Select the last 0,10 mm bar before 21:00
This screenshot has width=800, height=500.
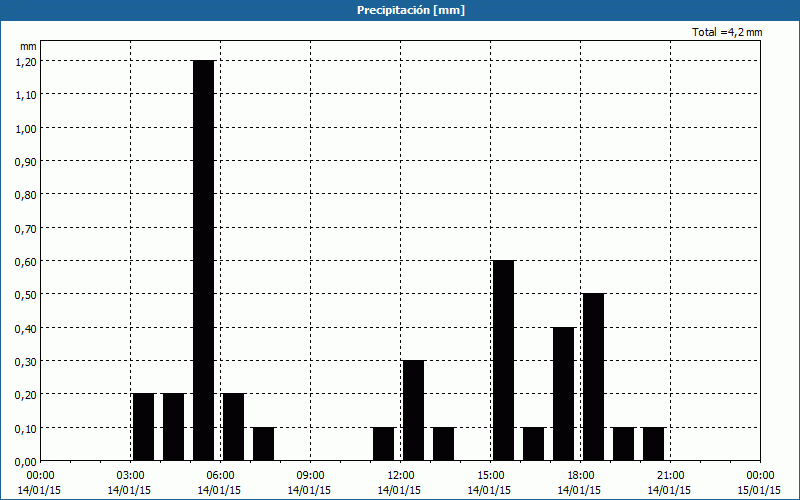[654, 444]
